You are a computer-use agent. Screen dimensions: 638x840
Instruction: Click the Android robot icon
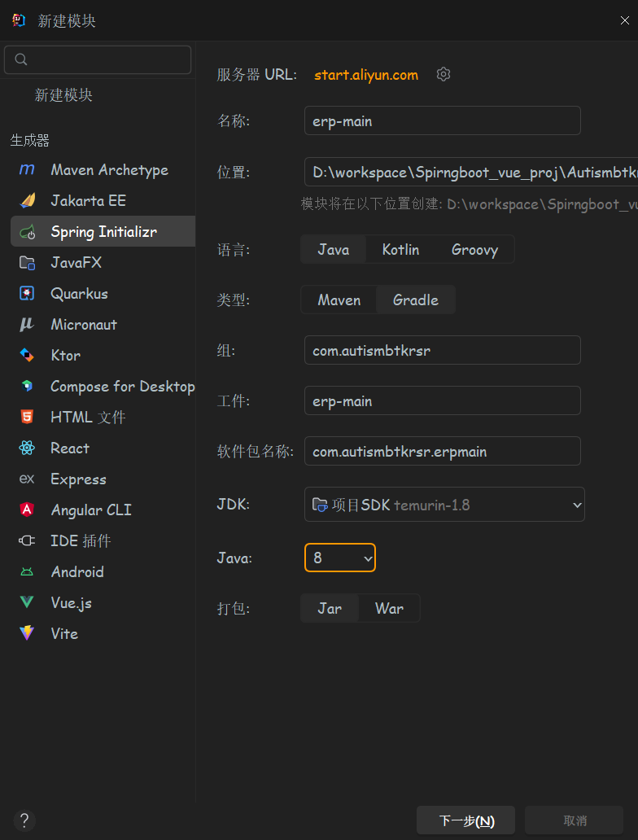(x=27, y=571)
